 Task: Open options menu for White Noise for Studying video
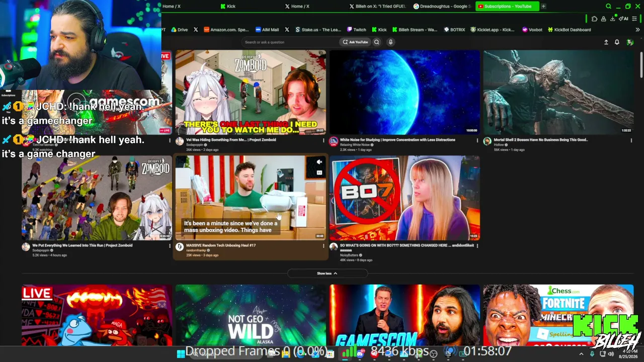pos(477,140)
